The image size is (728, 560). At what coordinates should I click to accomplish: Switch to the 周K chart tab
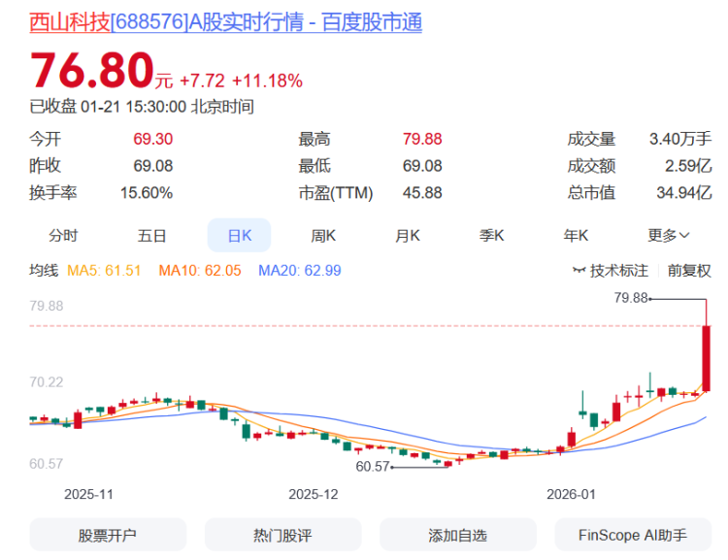(x=323, y=236)
